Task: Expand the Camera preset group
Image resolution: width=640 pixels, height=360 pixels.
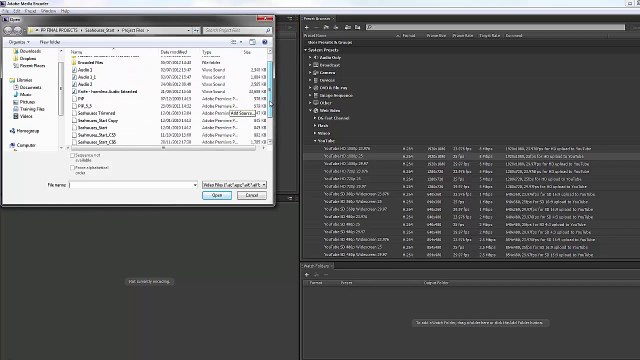Action: [310, 73]
